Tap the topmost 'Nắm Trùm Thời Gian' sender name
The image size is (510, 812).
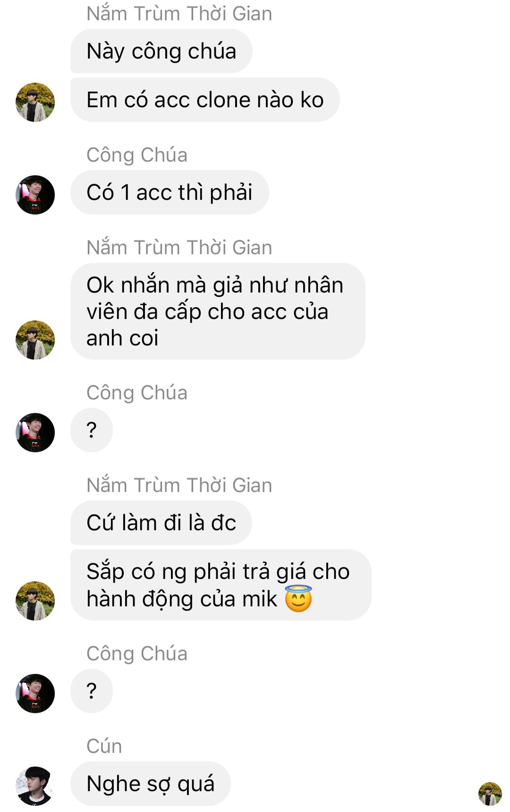coord(179,13)
